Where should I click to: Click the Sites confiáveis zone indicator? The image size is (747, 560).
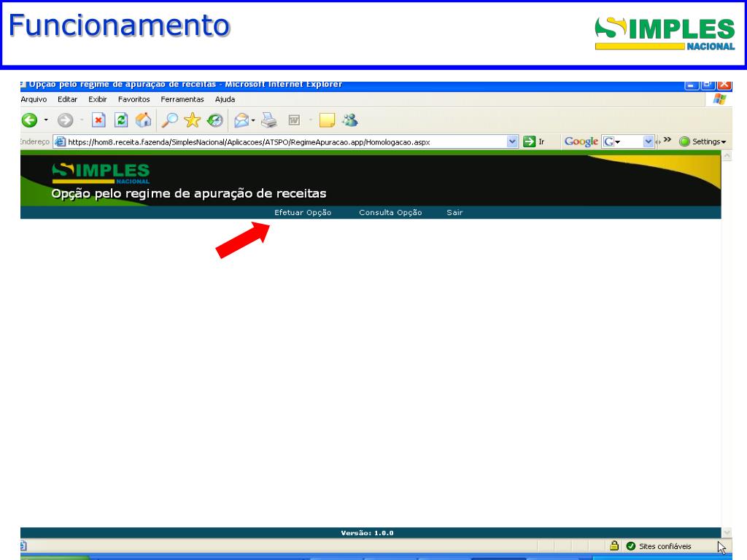(x=659, y=545)
